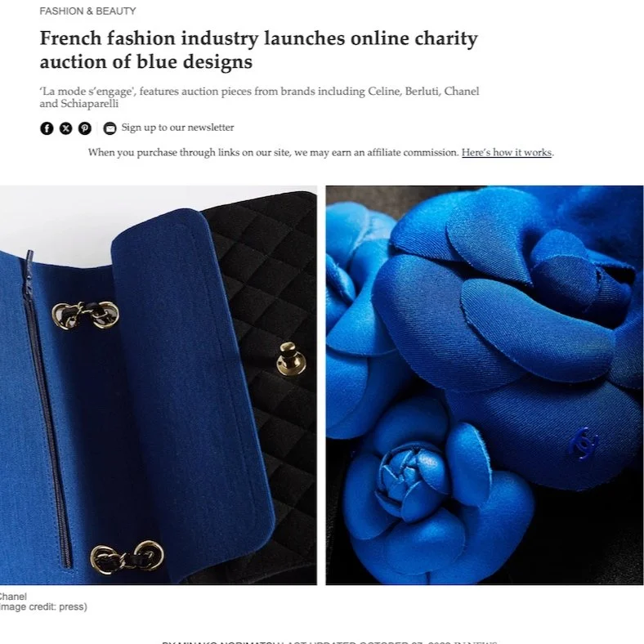Share the article on X
This screenshot has height=644, width=644.
click(x=65, y=128)
